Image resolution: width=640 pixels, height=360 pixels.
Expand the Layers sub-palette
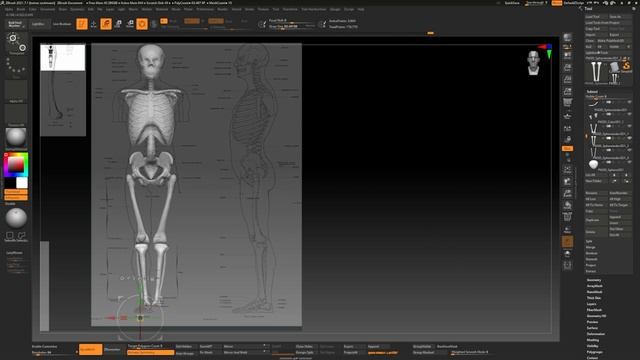591,304
